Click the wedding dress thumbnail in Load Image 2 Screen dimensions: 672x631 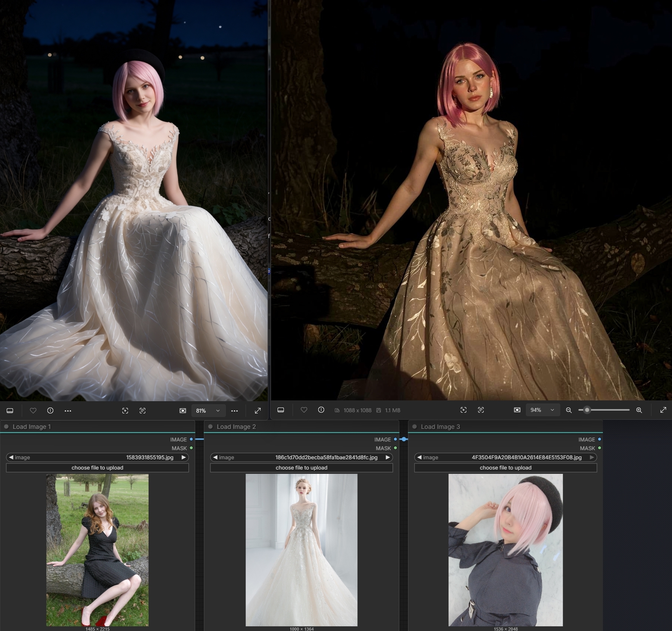click(x=301, y=550)
